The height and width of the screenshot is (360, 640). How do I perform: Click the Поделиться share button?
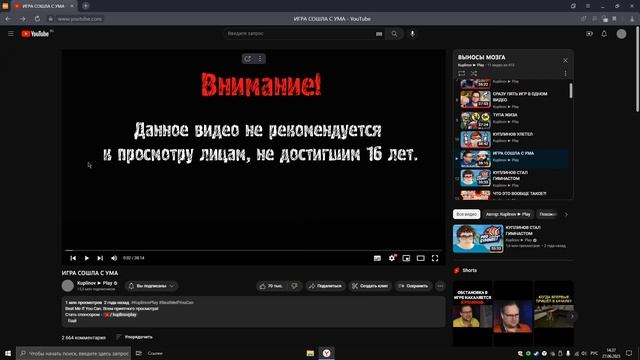coord(325,286)
